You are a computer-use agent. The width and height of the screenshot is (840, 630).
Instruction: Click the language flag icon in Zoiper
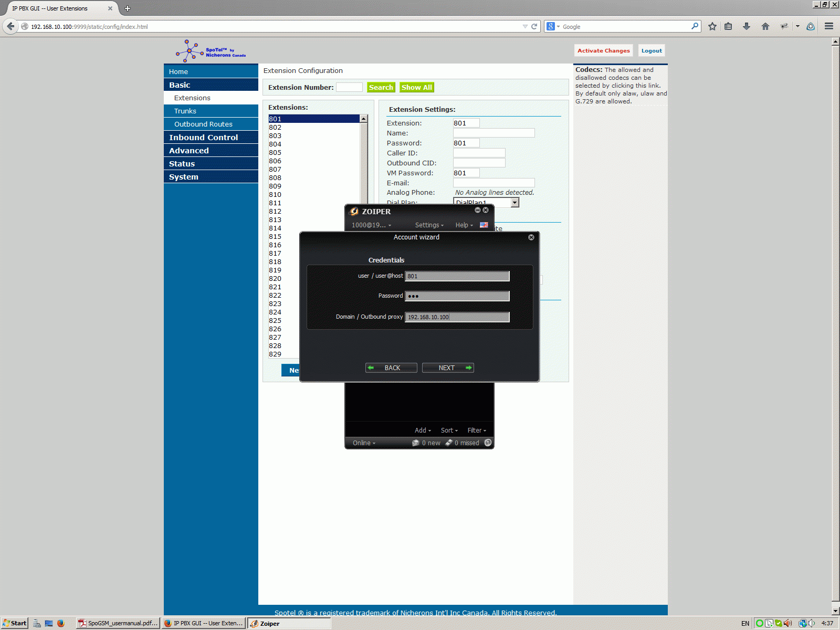point(484,225)
